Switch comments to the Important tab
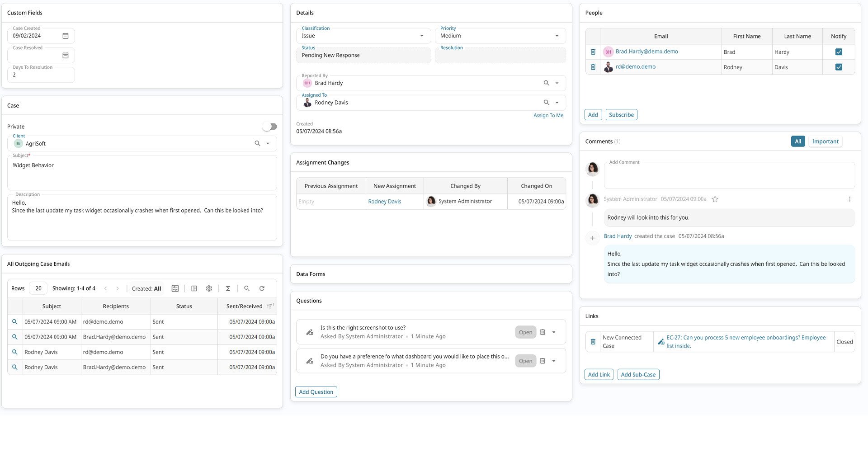 pos(825,141)
